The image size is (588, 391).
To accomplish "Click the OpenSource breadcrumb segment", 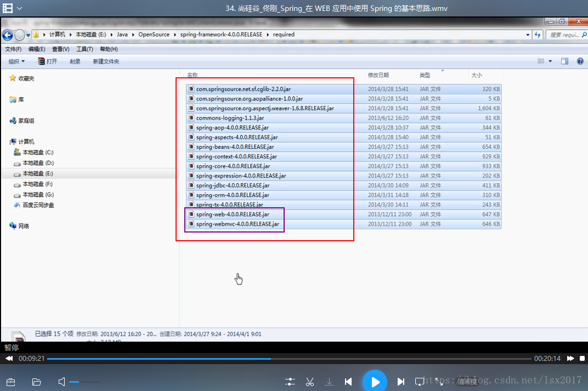I will (154, 35).
